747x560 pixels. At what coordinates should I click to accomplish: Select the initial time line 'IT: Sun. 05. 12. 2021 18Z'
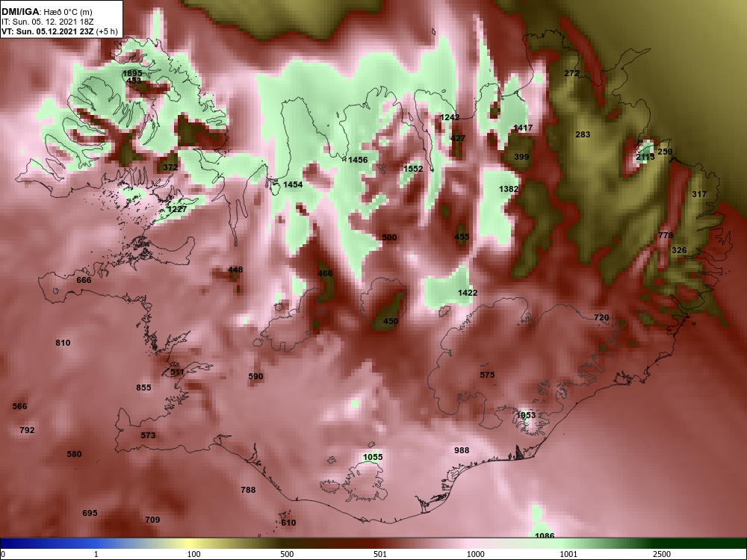pyautogui.click(x=47, y=22)
